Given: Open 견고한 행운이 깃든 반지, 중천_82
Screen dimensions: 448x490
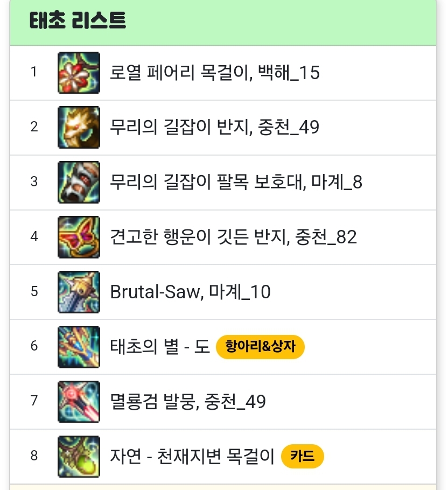Looking at the screenshot, I should click(x=233, y=237).
